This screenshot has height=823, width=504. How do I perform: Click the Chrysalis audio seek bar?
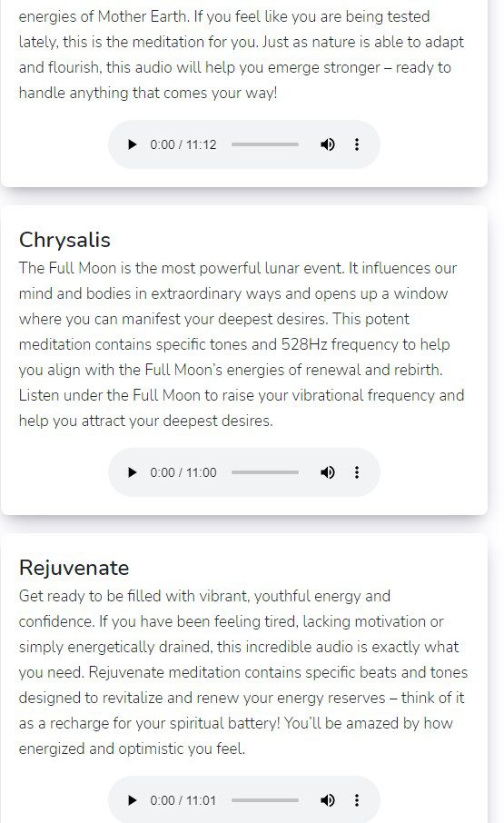pyautogui.click(x=265, y=472)
